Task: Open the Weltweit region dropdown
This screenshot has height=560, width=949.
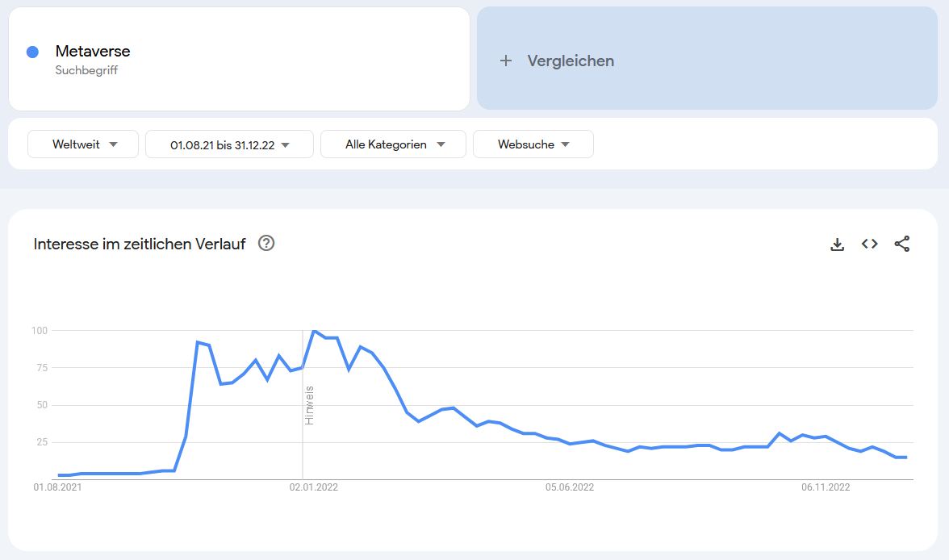Action: coord(82,144)
